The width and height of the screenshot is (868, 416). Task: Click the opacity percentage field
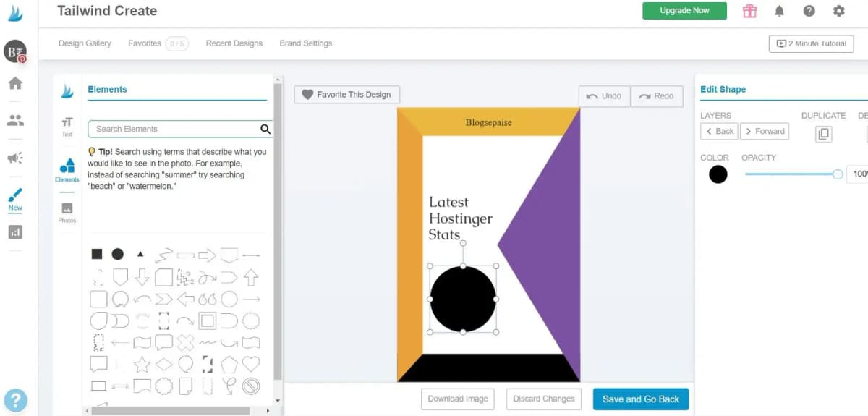[858, 174]
